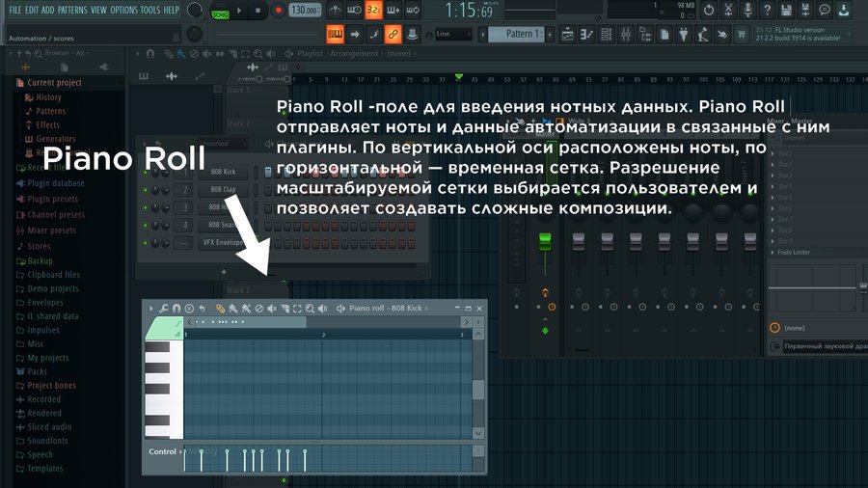
Task: Open the EDIT menu
Action: click(x=32, y=10)
